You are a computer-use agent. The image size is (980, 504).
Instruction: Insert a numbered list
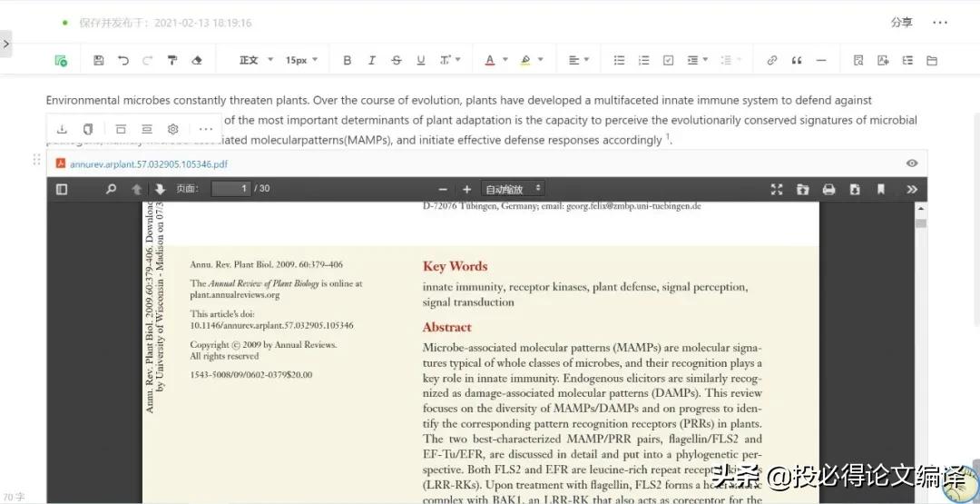[x=643, y=61]
